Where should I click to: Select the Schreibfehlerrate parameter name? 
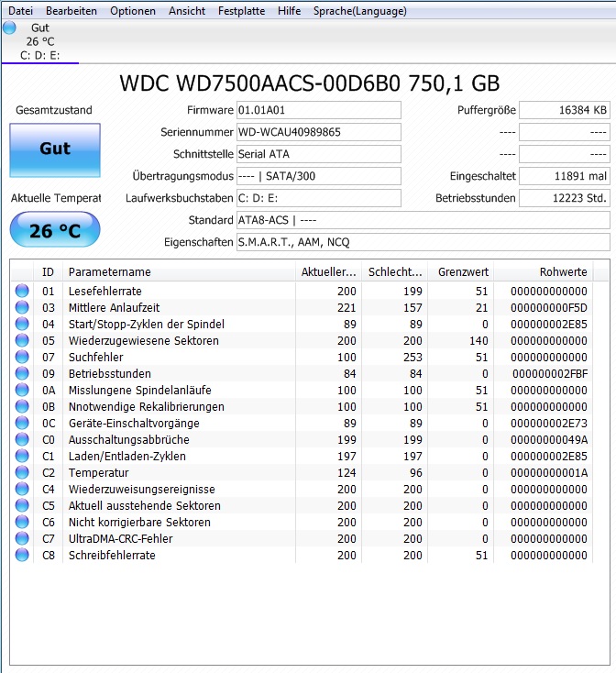click(x=112, y=556)
